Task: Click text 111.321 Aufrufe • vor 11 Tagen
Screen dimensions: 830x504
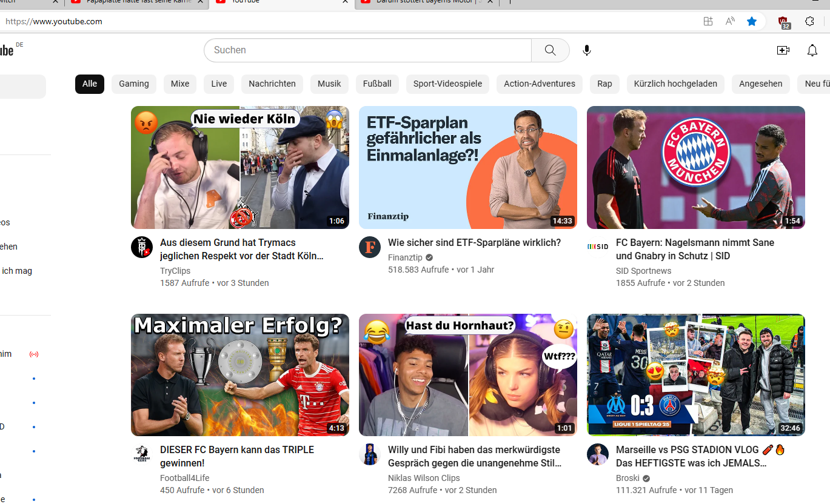Action: click(674, 490)
